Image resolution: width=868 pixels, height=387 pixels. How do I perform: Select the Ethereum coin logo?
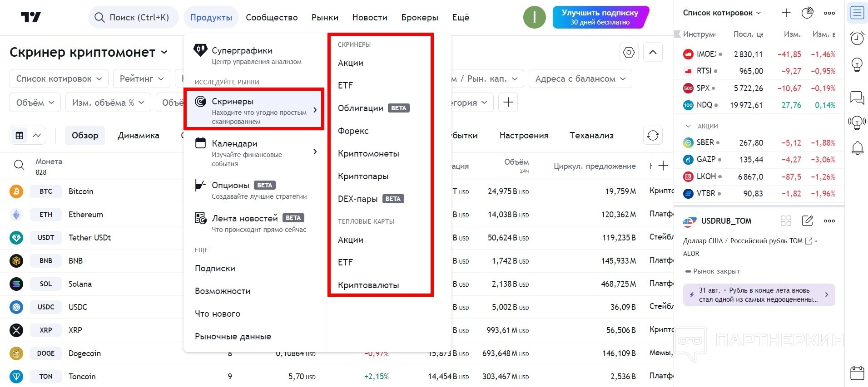16,215
